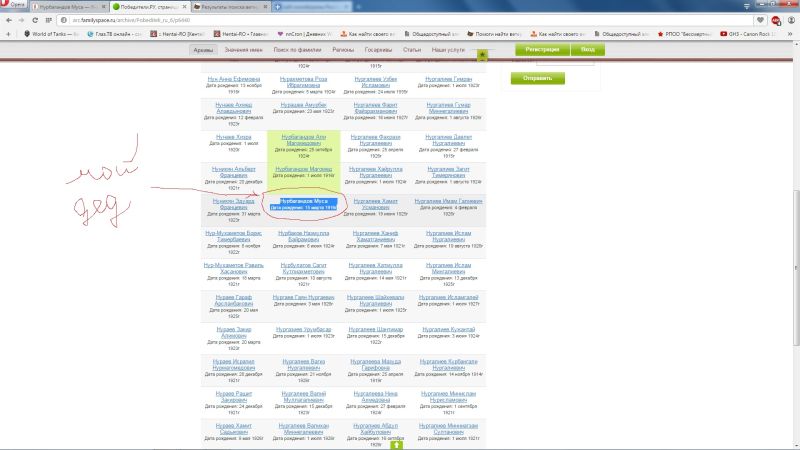Open the Нурахметова Роза Ибрагимовна link
800x450 pixels.
pos(304,82)
